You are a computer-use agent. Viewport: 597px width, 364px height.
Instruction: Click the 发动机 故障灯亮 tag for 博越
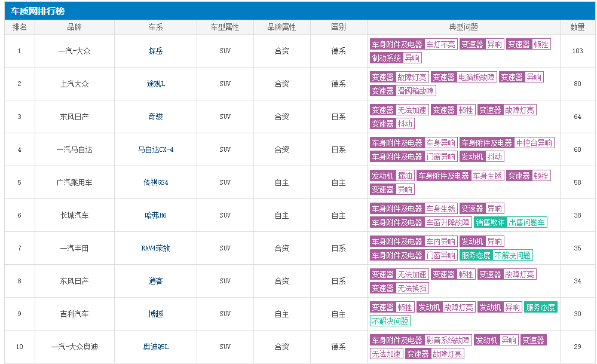point(446,308)
